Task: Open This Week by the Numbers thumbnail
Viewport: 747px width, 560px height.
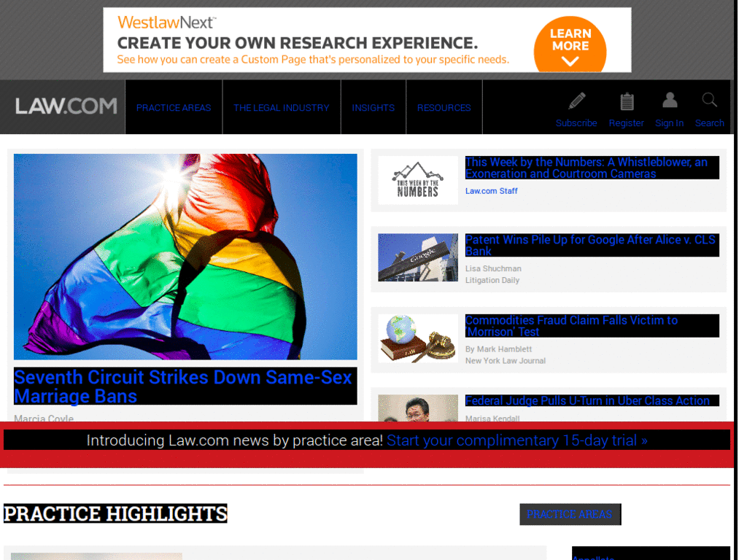Action: point(418,181)
